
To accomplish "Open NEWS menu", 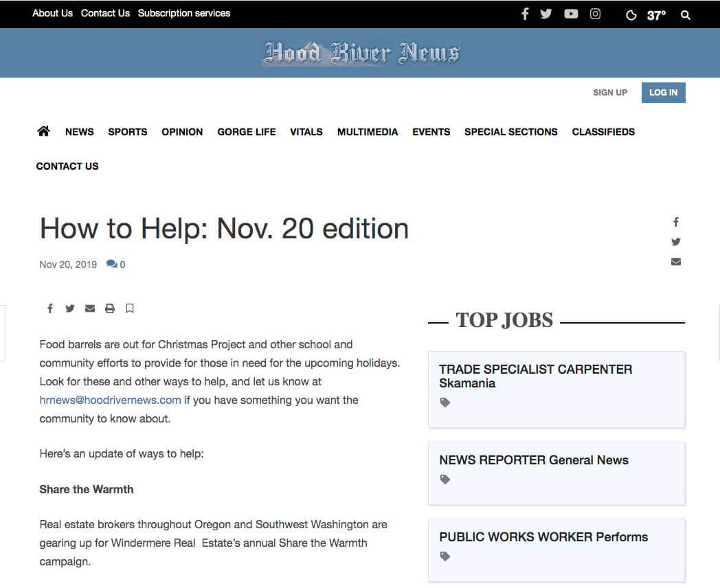I will click(x=80, y=132).
